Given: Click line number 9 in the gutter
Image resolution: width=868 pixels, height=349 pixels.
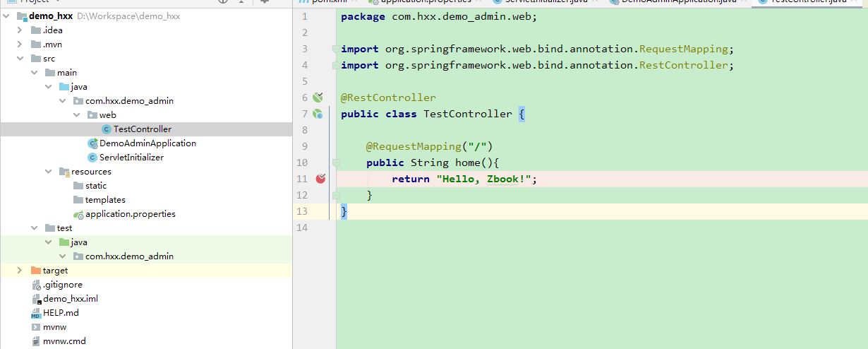Looking at the screenshot, I should coord(304,146).
